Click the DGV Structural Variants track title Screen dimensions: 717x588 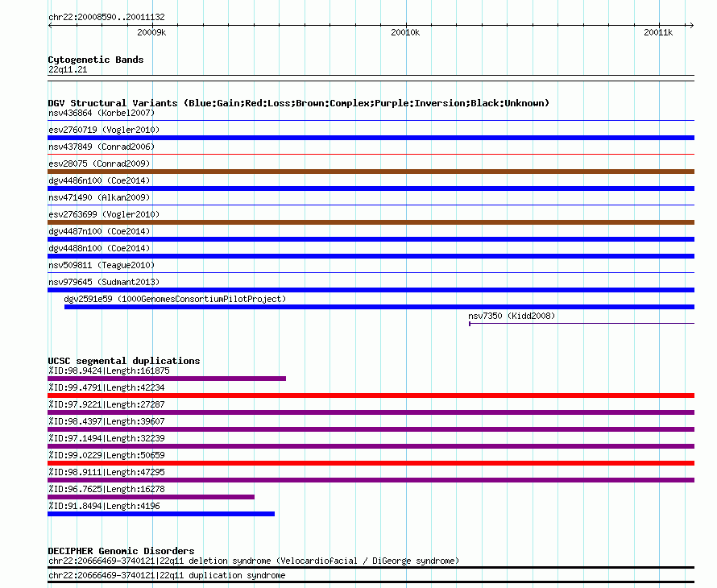pos(299,103)
